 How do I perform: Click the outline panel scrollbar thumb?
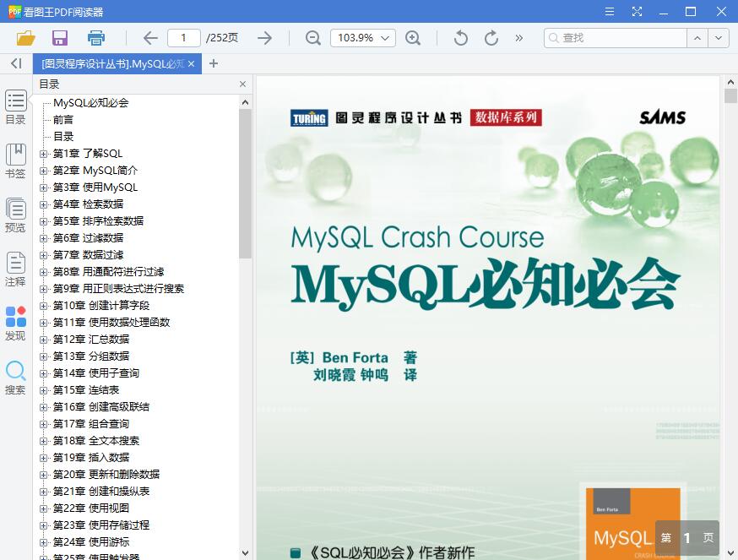click(245, 183)
